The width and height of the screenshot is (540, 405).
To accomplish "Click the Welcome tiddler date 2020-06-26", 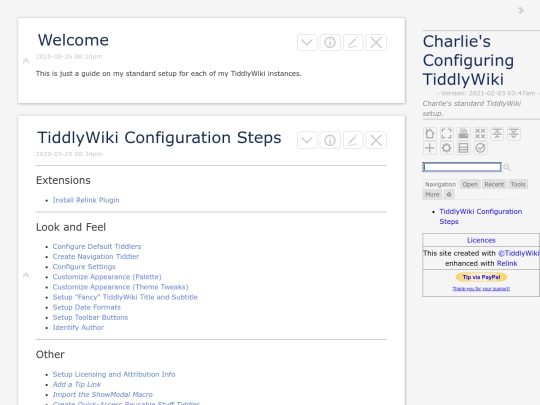I will tap(69, 56).
